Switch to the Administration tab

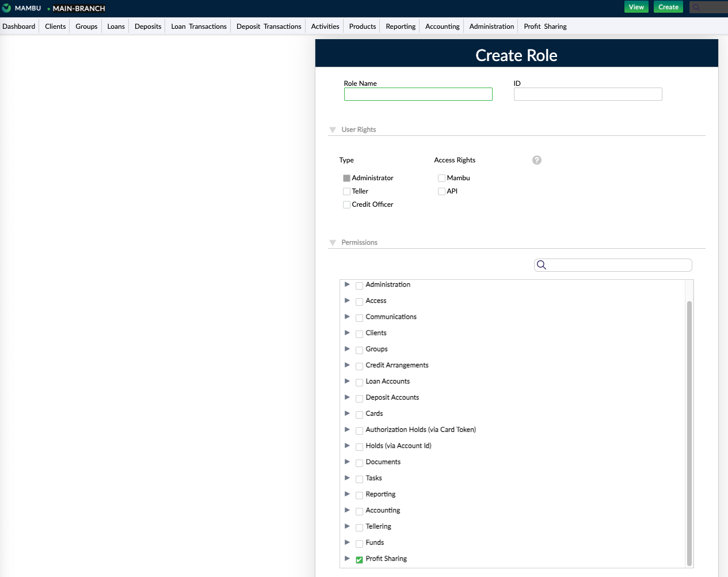(491, 26)
